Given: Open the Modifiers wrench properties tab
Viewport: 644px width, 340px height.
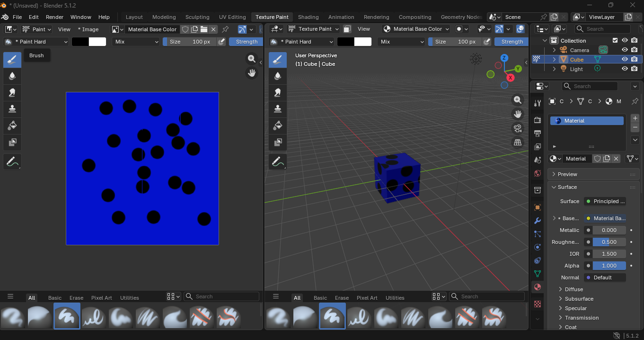Looking at the screenshot, I should coord(538,221).
